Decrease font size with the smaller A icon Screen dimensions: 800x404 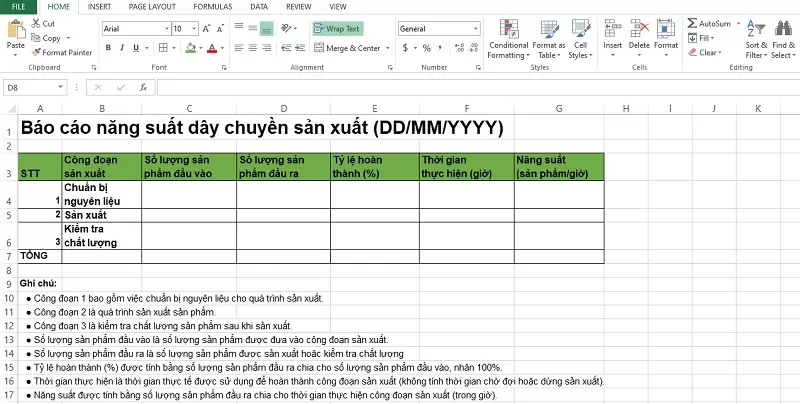click(x=220, y=29)
